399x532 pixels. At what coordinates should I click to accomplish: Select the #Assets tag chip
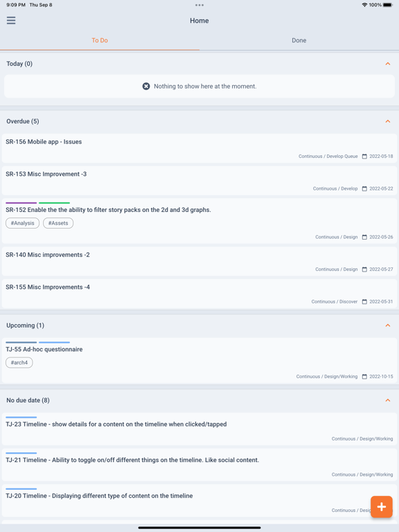click(x=58, y=223)
